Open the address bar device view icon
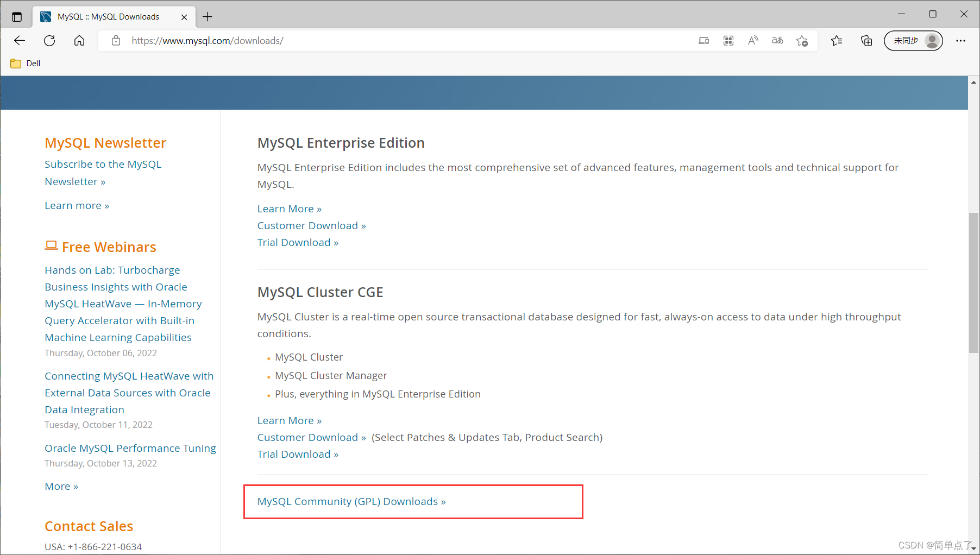This screenshot has width=980, height=555. coord(703,41)
